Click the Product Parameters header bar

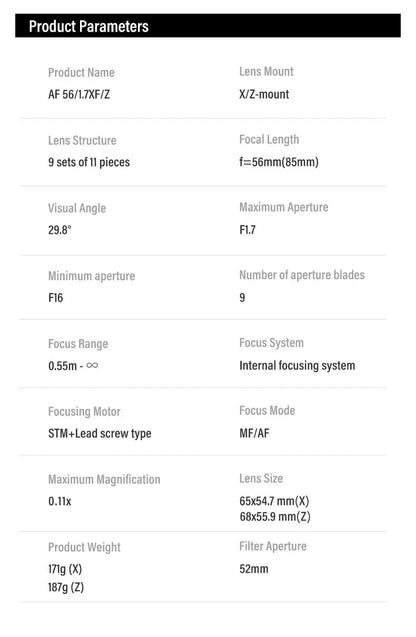[x=208, y=26]
